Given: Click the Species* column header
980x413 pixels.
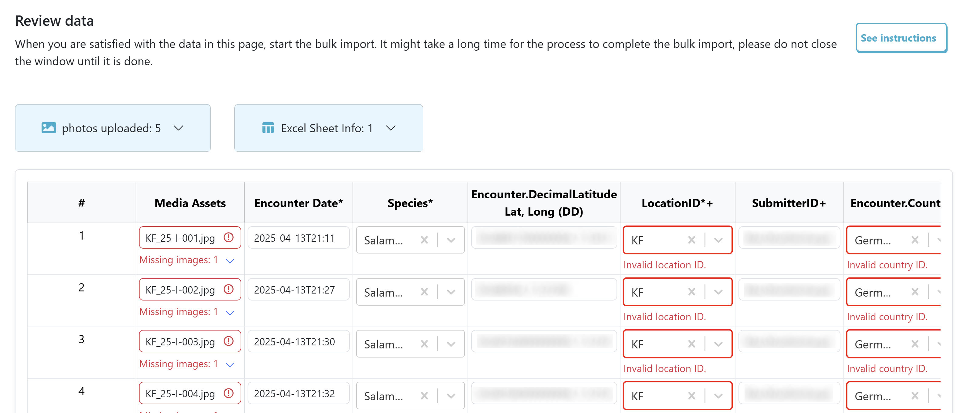Looking at the screenshot, I should 410,203.
